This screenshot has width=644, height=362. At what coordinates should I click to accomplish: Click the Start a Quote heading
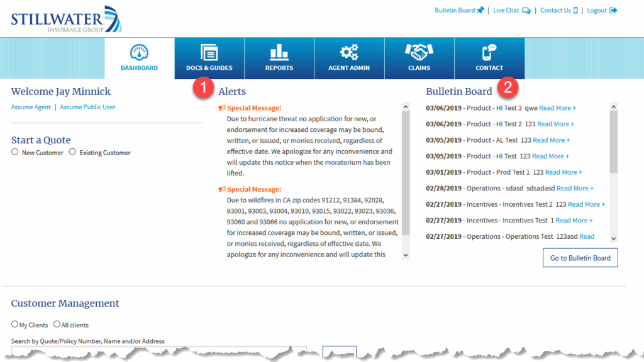point(41,140)
